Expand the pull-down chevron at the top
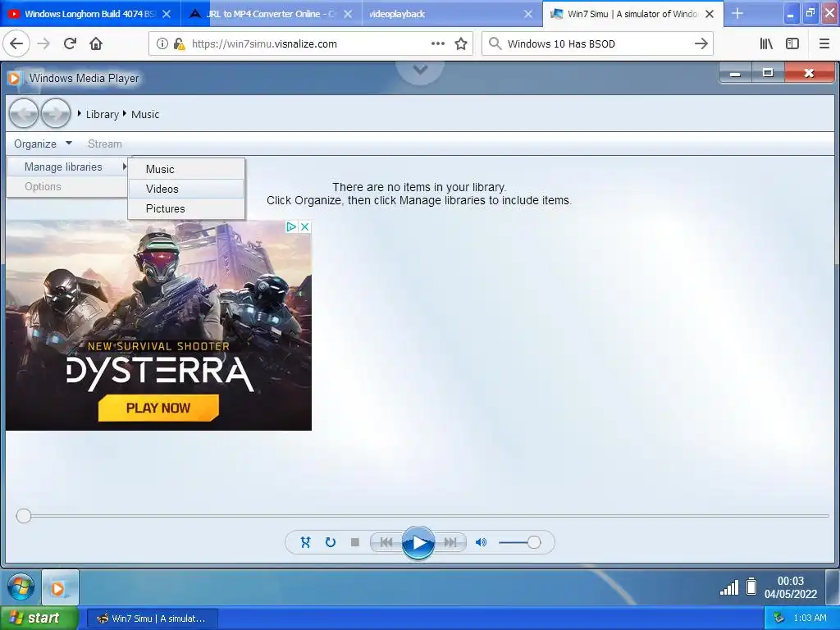 tap(421, 69)
